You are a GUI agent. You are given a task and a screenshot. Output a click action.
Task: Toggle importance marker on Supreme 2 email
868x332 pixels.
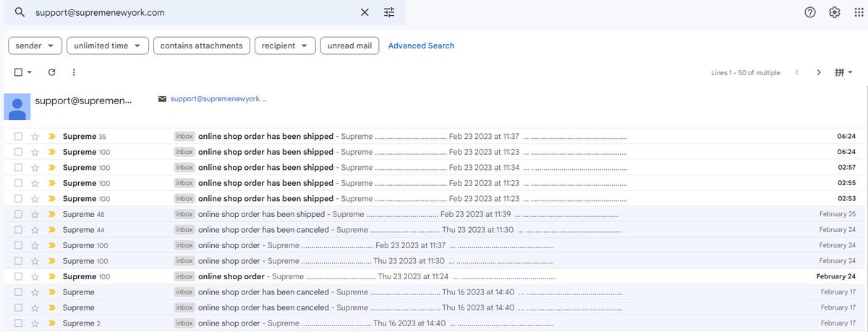coord(52,323)
